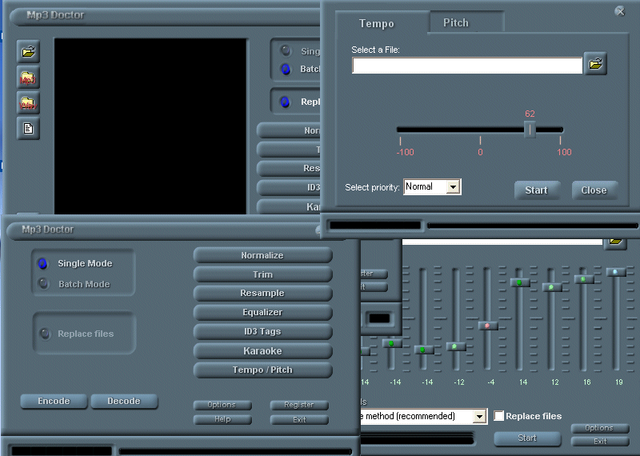Click the Normalize button
This screenshot has height=456, width=640.
262,255
